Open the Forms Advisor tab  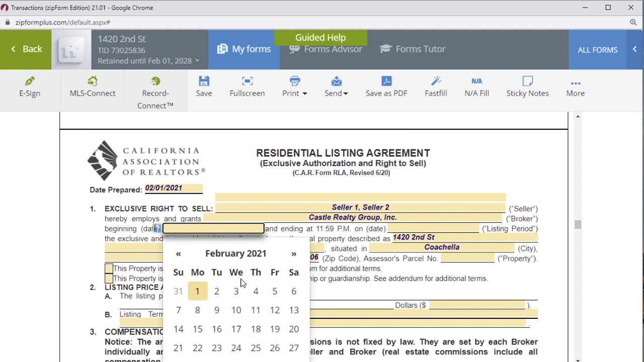[326, 49]
